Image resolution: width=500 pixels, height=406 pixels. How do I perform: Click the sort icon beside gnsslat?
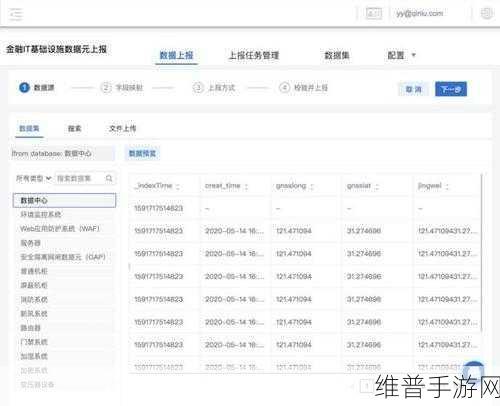[377, 186]
